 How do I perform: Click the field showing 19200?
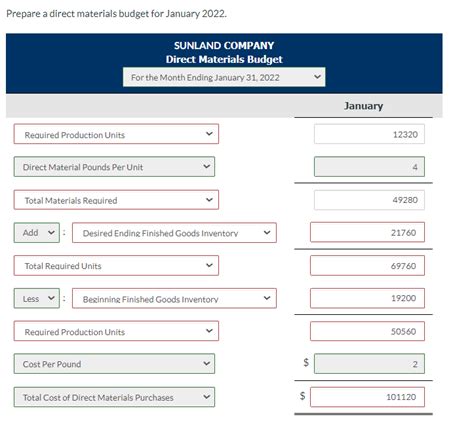pos(367,298)
